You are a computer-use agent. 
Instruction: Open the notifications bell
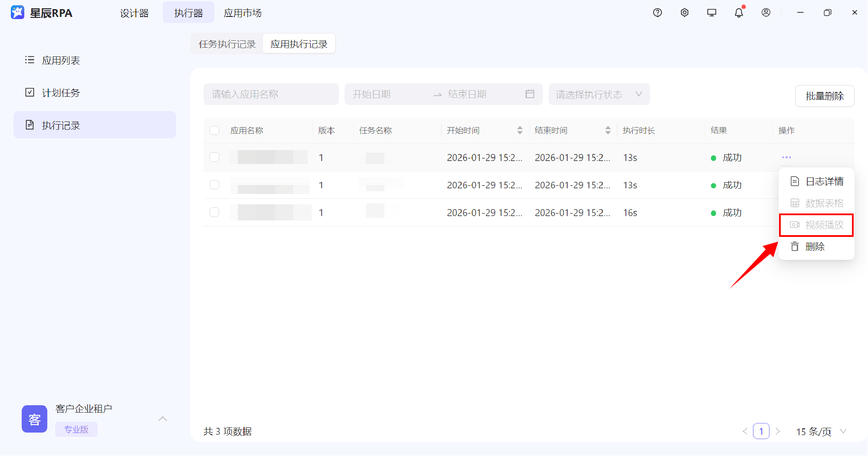click(x=739, y=13)
